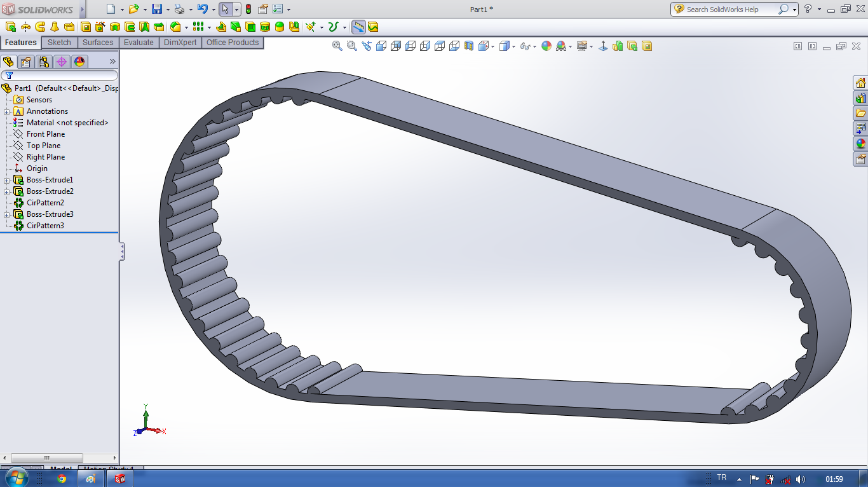Switch to the Sketch tab
The height and width of the screenshot is (487, 868).
[60, 43]
